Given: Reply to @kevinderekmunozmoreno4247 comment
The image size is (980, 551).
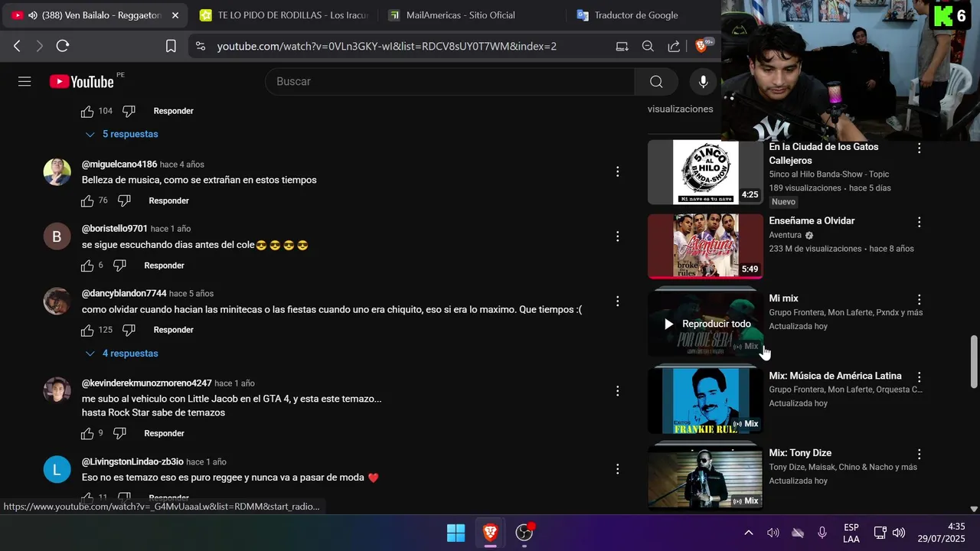Looking at the screenshot, I should coord(164,433).
